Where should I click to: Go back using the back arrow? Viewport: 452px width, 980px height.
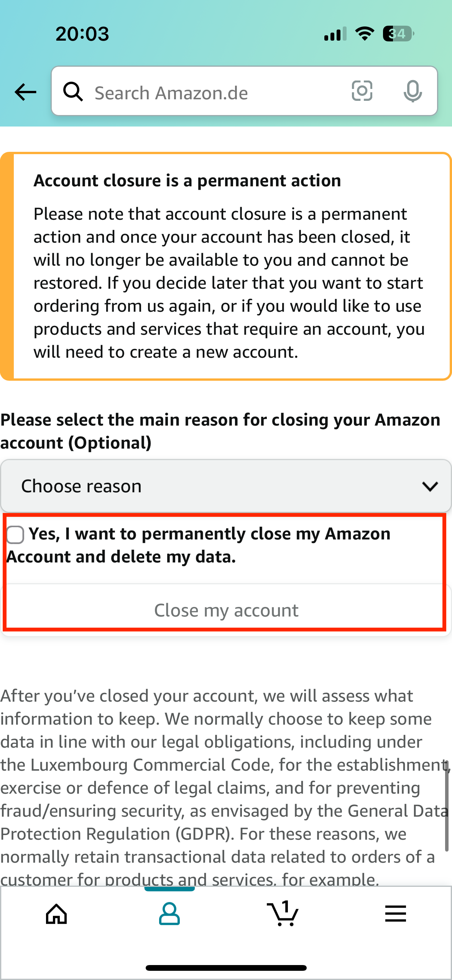25,92
